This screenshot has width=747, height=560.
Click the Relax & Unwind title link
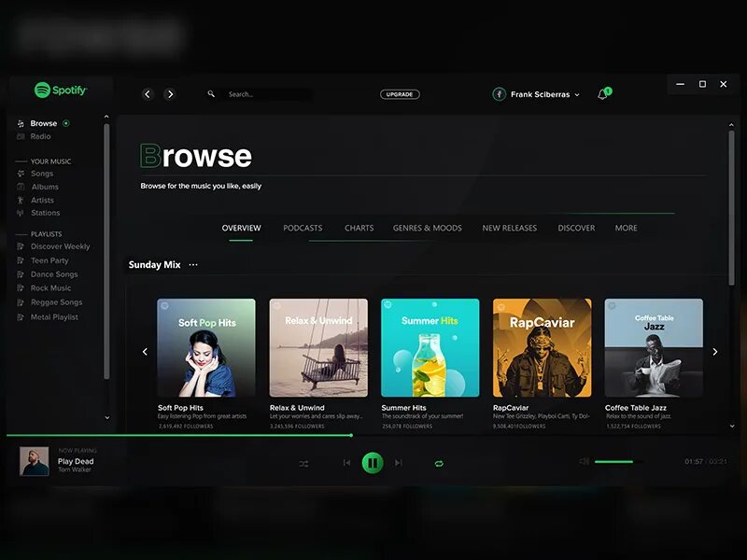point(297,408)
